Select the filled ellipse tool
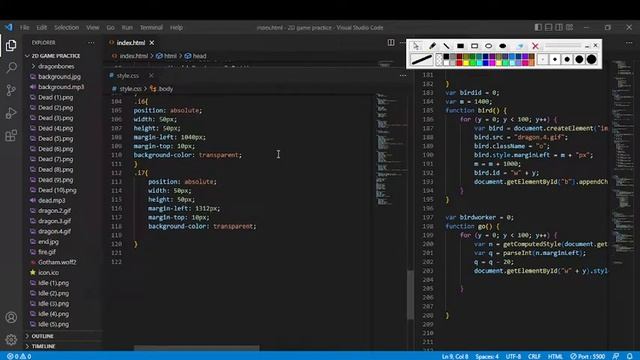The image size is (640, 360). pos(502,46)
